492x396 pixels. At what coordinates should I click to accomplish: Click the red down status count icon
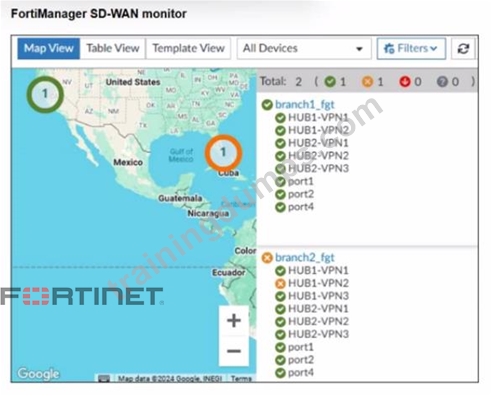(x=405, y=82)
